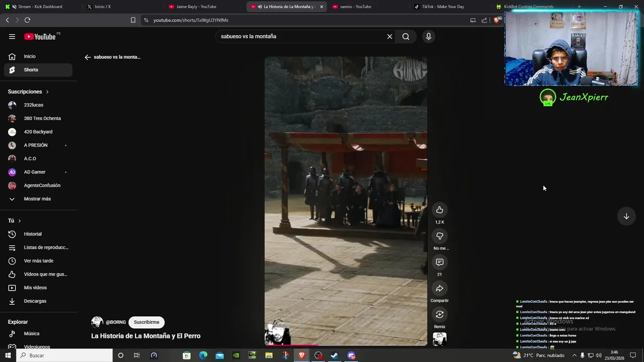Image resolution: width=644 pixels, height=362 pixels.
Task: Open 380 Tres Ochenta subscription
Action: tap(38, 119)
